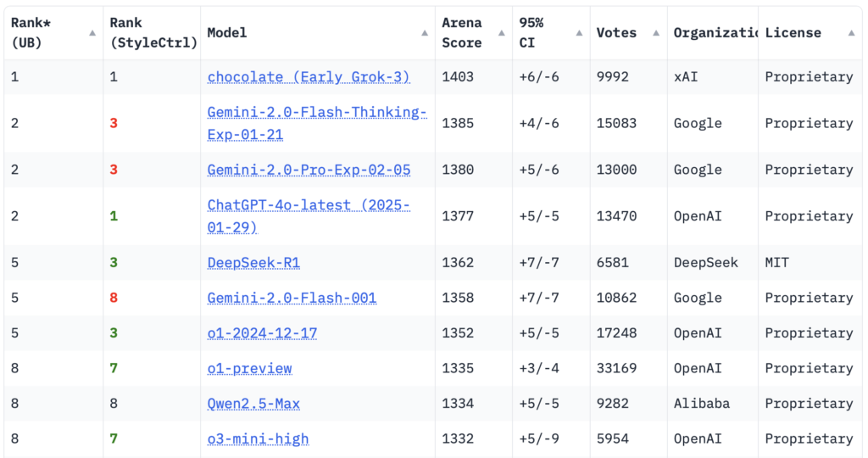Click the 1403 Arena Score cell
Image resolution: width=868 pixels, height=458 pixels.
tap(457, 77)
